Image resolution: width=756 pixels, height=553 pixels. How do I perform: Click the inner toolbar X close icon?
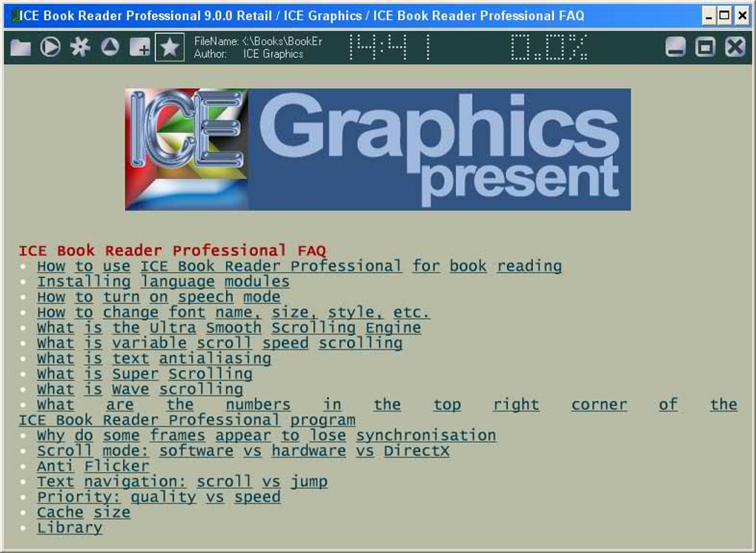click(735, 47)
